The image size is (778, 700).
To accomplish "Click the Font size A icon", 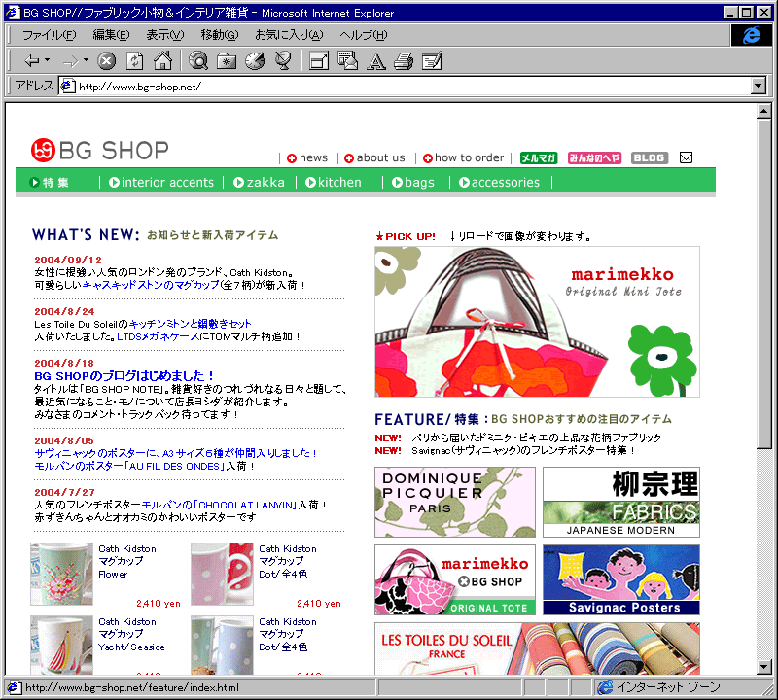I will 375,61.
